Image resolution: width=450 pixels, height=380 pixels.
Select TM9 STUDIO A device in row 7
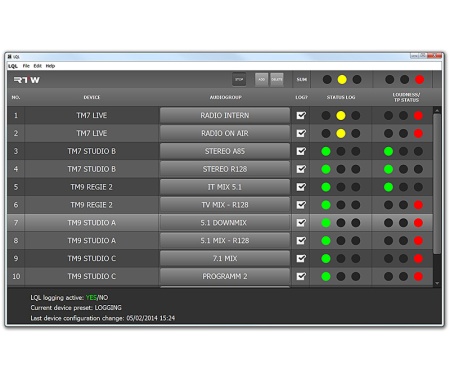[x=92, y=223]
